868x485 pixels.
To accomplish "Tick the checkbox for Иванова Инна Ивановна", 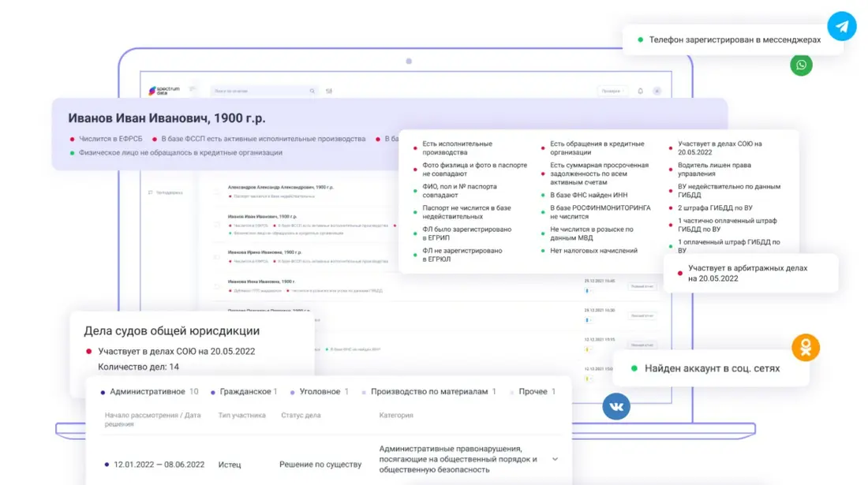I will coord(217,286).
